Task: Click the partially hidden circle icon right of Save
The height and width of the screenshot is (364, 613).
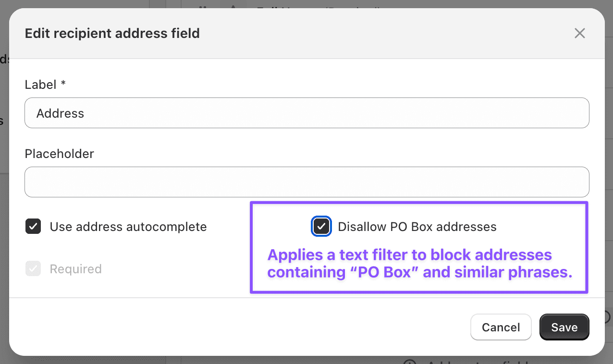Action: (x=609, y=317)
